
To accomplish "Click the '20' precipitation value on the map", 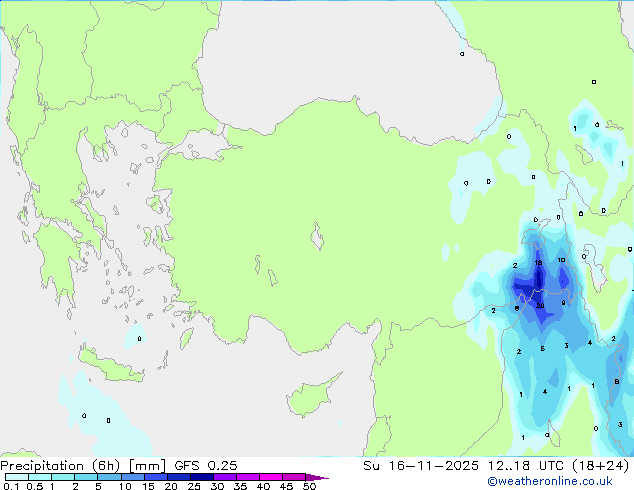I will [540, 306].
